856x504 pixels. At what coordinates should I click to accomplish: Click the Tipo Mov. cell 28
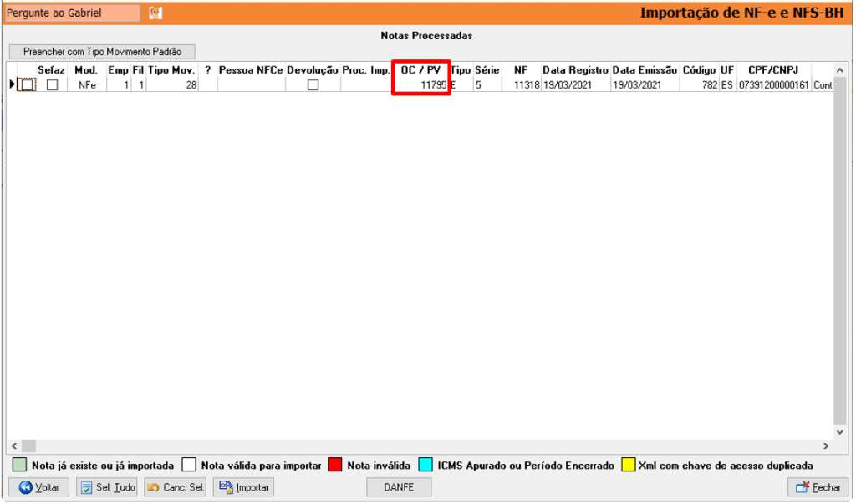(x=172, y=85)
